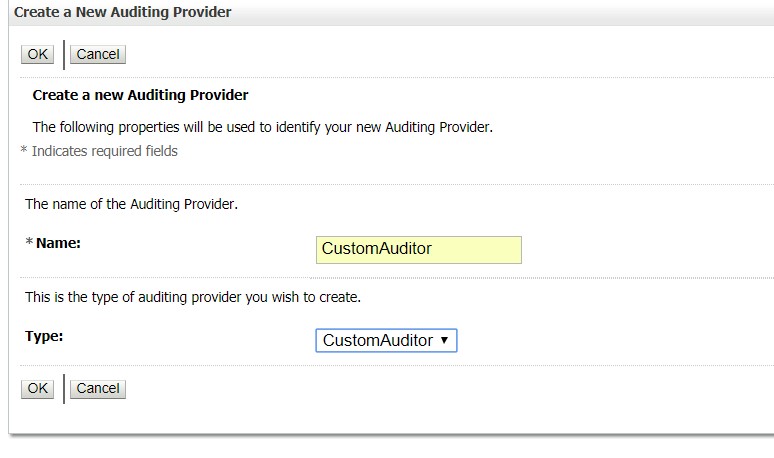Click the divider between bottom OK and Cancel
774x458 pixels.
pos(63,388)
